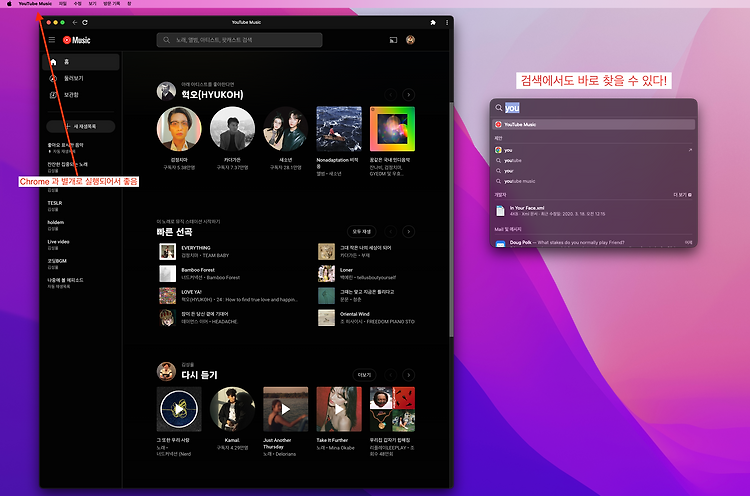Screen dimensions: 750x496
Task: Open the rainbow indie music playlist cover
Action: pyautogui.click(x=392, y=129)
